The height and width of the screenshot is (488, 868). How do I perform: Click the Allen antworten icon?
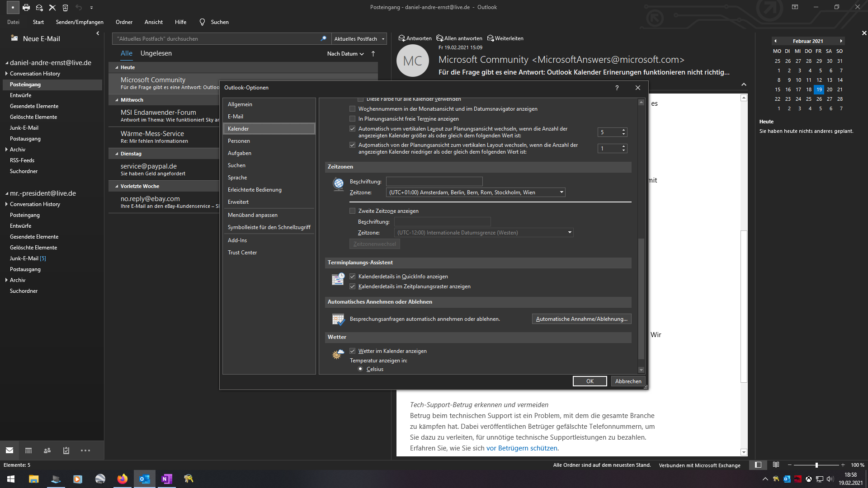(x=439, y=38)
